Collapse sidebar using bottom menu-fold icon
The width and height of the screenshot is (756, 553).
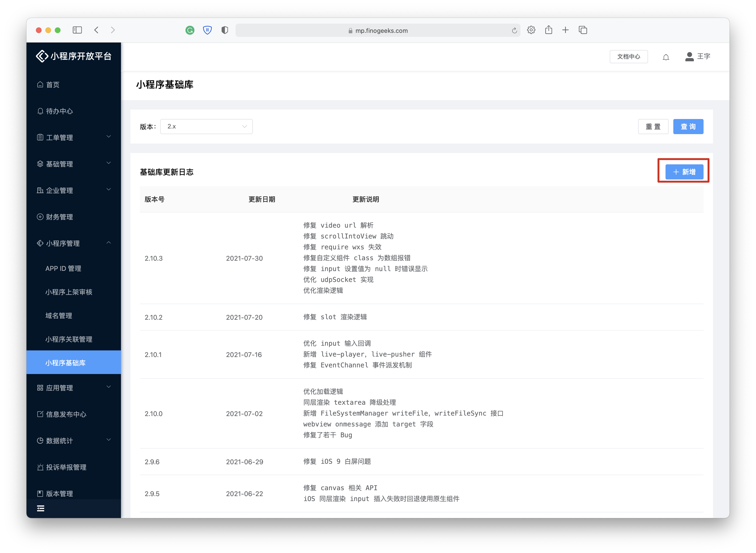coord(41,508)
